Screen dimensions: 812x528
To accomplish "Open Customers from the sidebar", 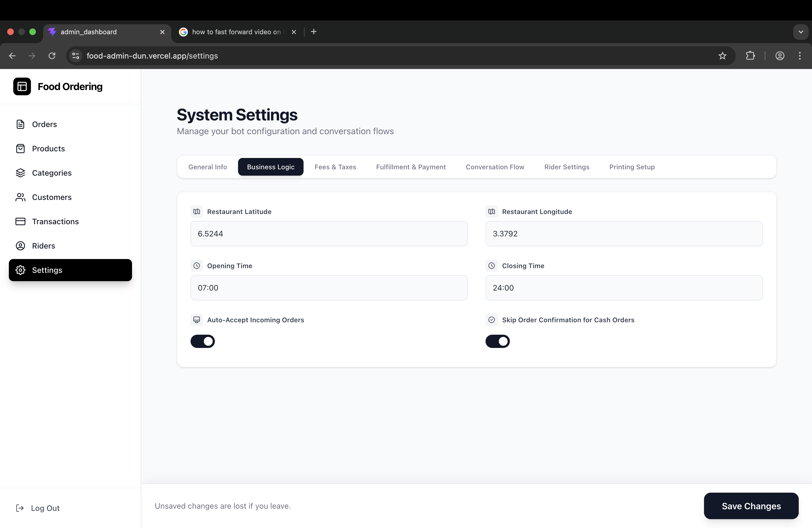I will (52, 197).
